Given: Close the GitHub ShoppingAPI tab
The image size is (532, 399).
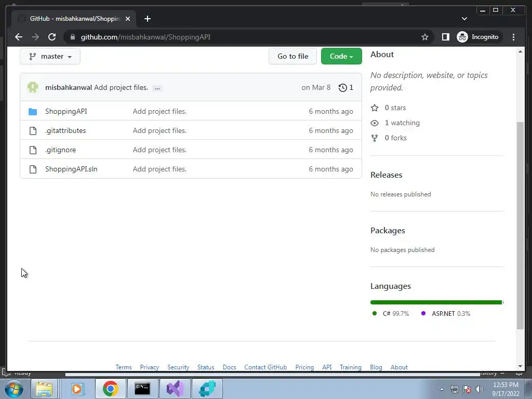Looking at the screenshot, I should (128, 19).
